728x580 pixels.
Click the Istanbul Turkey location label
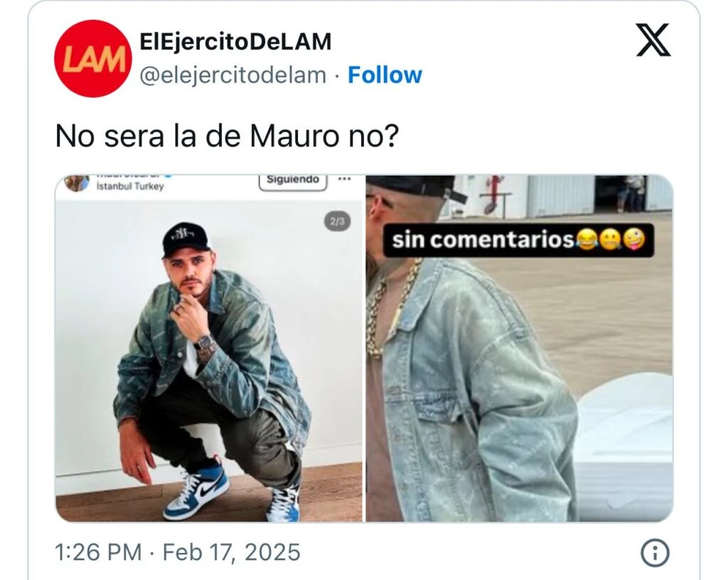(x=130, y=186)
